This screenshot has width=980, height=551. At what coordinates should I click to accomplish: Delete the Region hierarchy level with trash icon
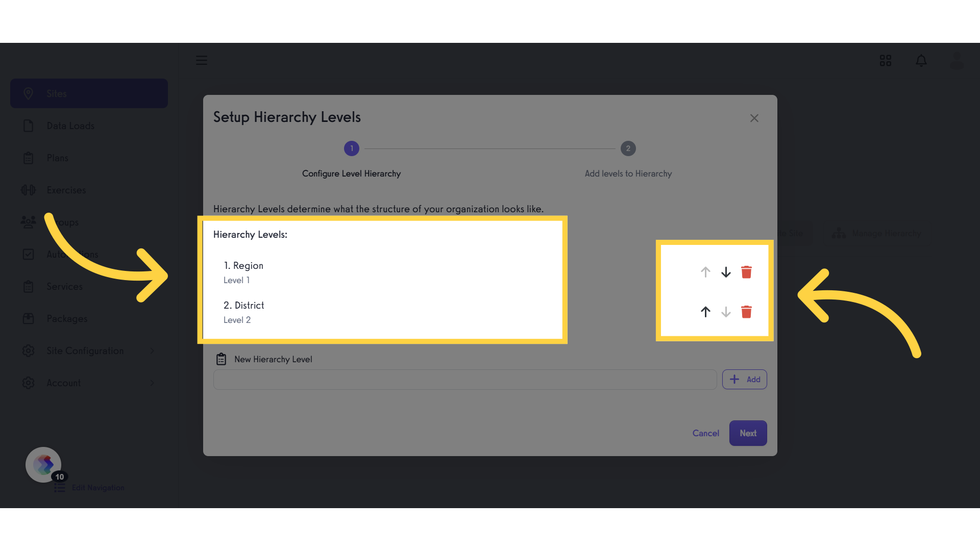pos(747,272)
